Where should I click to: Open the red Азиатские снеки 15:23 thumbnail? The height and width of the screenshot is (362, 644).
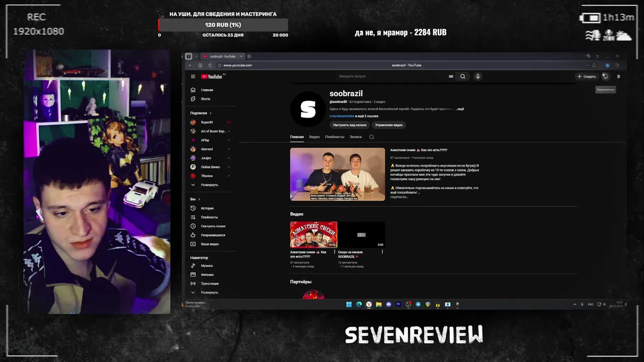(313, 234)
